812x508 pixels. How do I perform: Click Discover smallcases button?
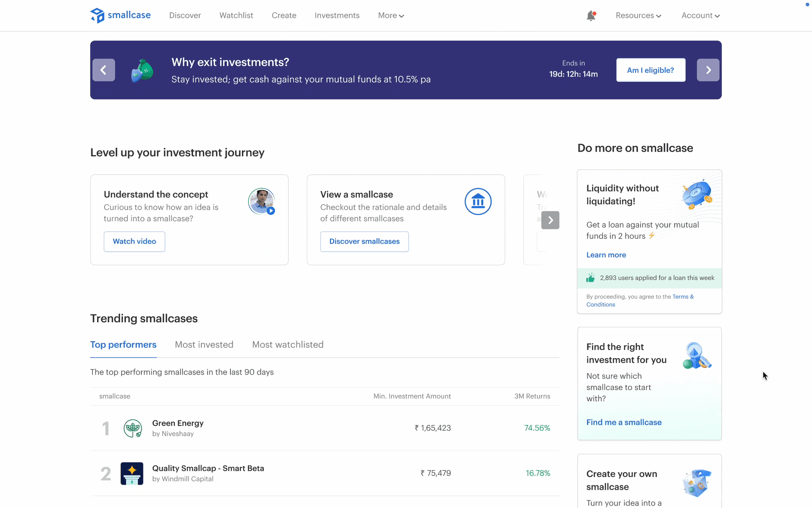tap(364, 241)
